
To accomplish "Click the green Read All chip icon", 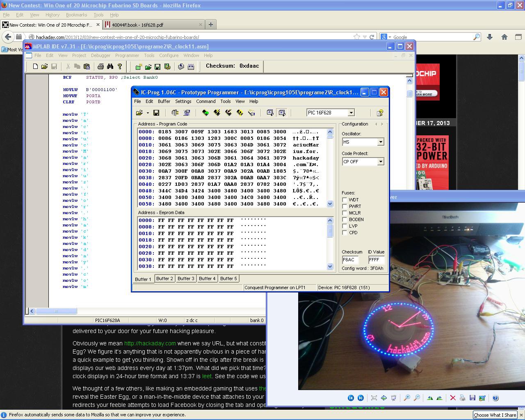I will coord(205,113).
